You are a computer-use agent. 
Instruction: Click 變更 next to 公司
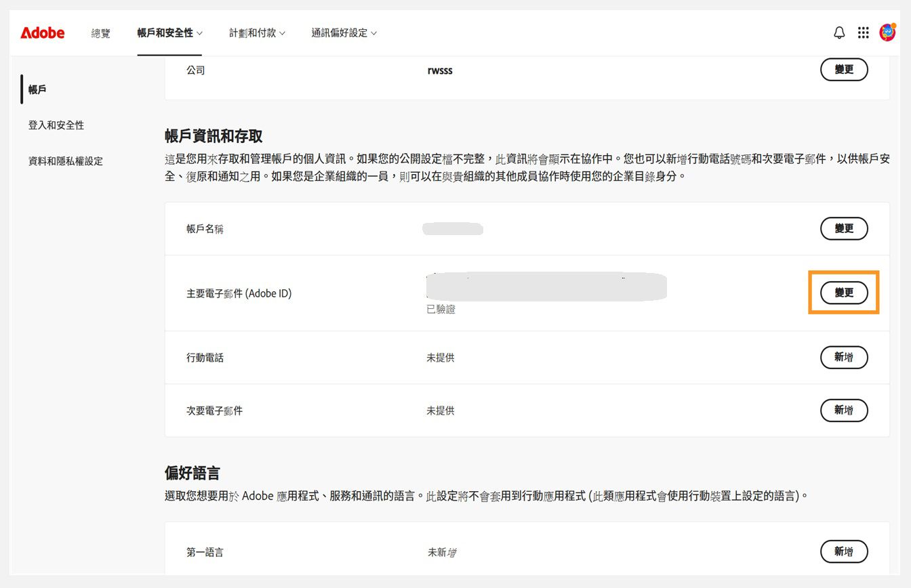[x=844, y=69]
